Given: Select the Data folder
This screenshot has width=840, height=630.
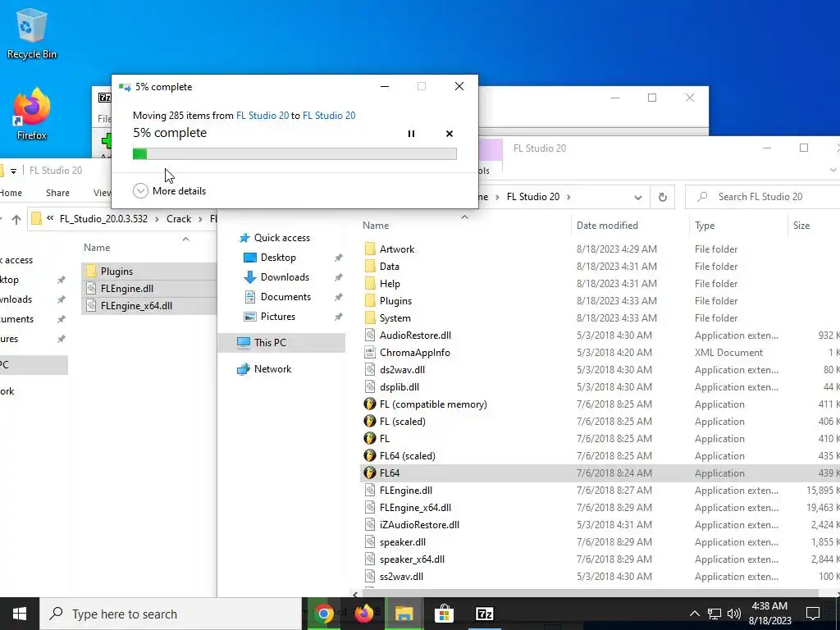Looking at the screenshot, I should [389, 267].
